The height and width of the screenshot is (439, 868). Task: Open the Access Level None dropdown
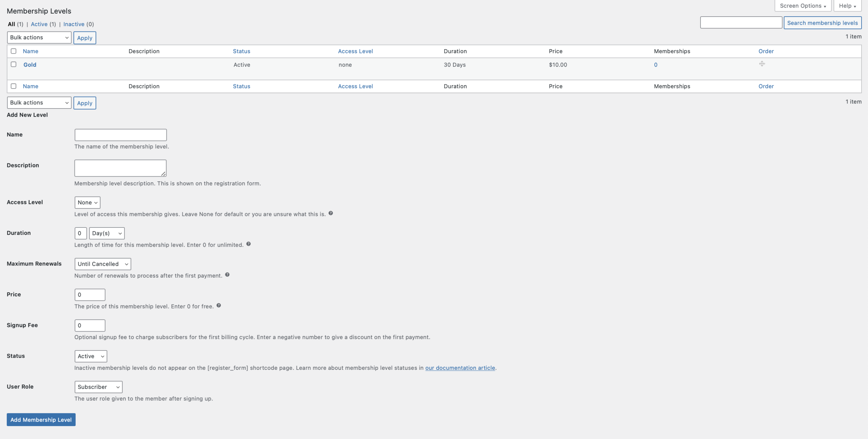pyautogui.click(x=87, y=202)
